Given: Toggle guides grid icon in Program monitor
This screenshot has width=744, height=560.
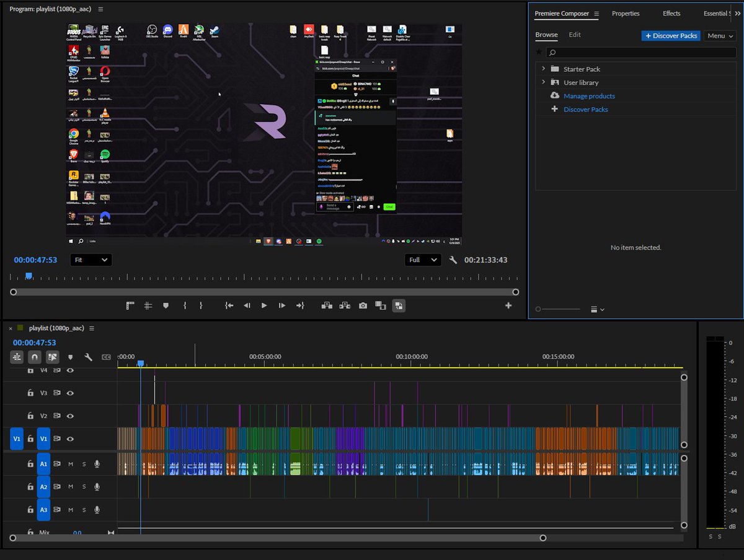Looking at the screenshot, I should 148,305.
